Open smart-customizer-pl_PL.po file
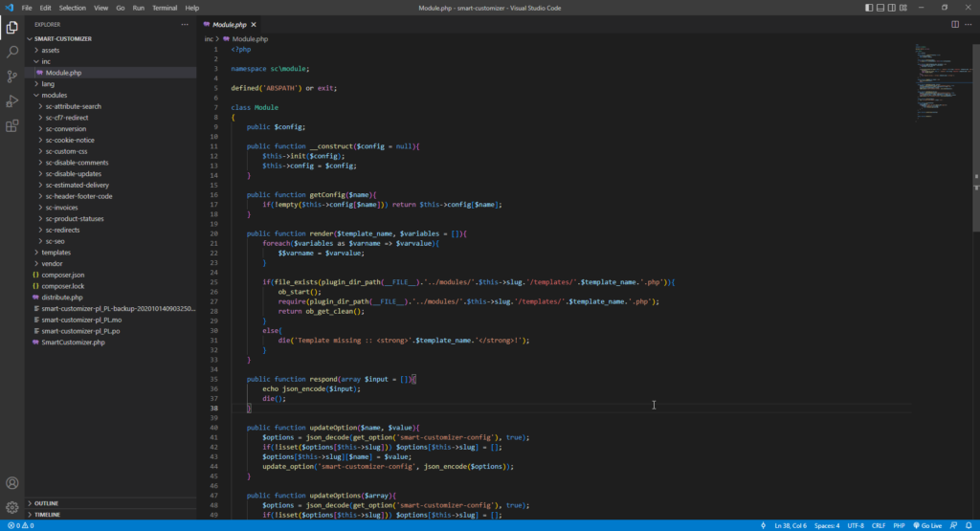The height and width of the screenshot is (531, 980). pyautogui.click(x=111, y=331)
